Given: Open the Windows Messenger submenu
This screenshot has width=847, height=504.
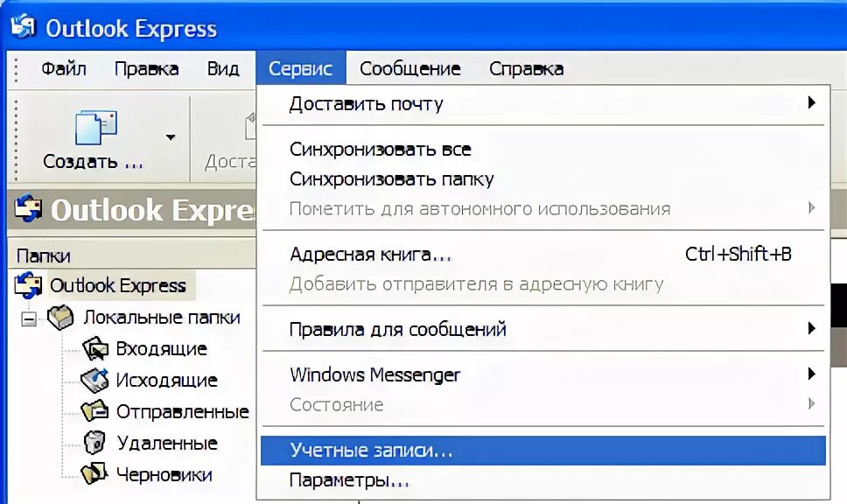Looking at the screenshot, I should click(542, 374).
